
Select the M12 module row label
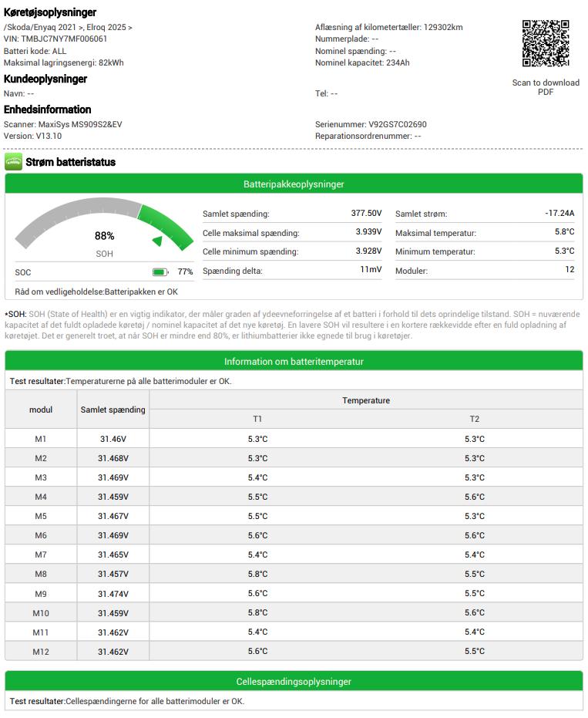click(x=41, y=652)
